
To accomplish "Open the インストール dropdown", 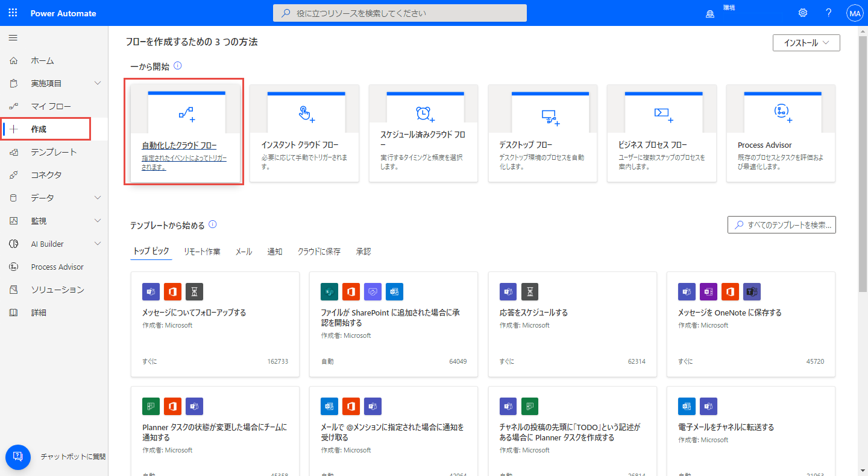I will (x=807, y=43).
